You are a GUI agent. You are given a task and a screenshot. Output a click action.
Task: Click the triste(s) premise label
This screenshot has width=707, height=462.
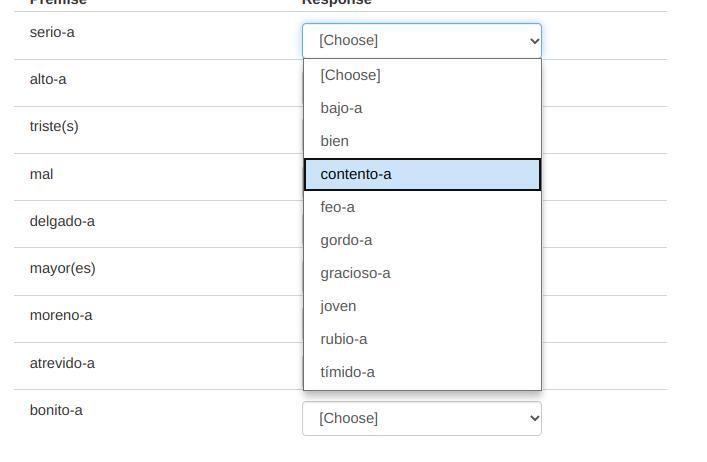[54, 126]
